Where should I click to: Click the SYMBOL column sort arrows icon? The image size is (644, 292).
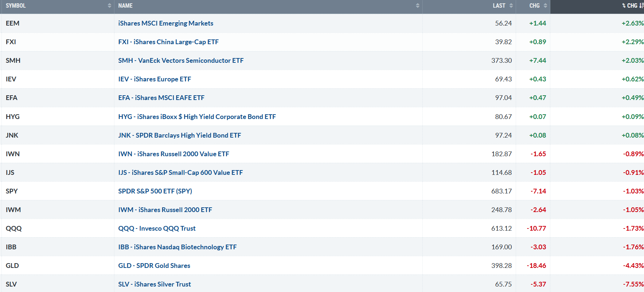[x=109, y=6]
